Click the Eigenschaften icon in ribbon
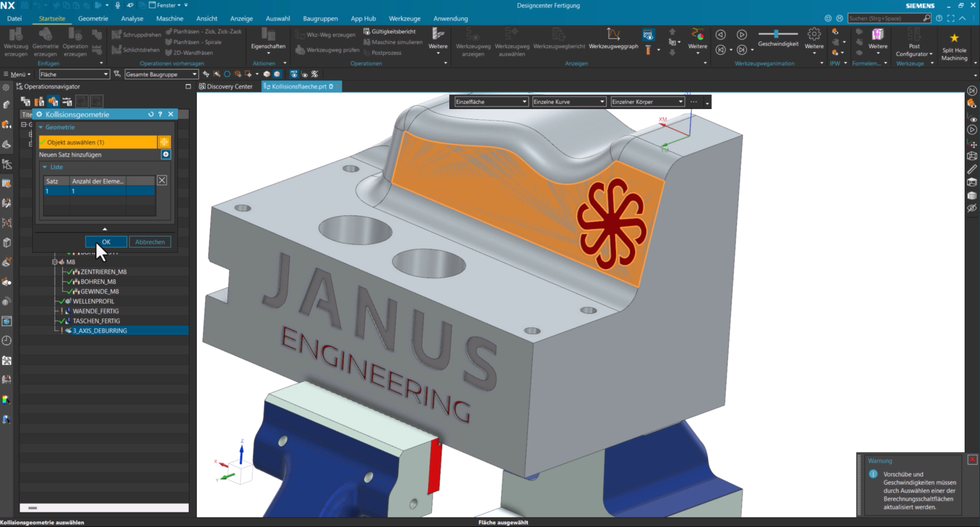This screenshot has width=980, height=527. 268,38
